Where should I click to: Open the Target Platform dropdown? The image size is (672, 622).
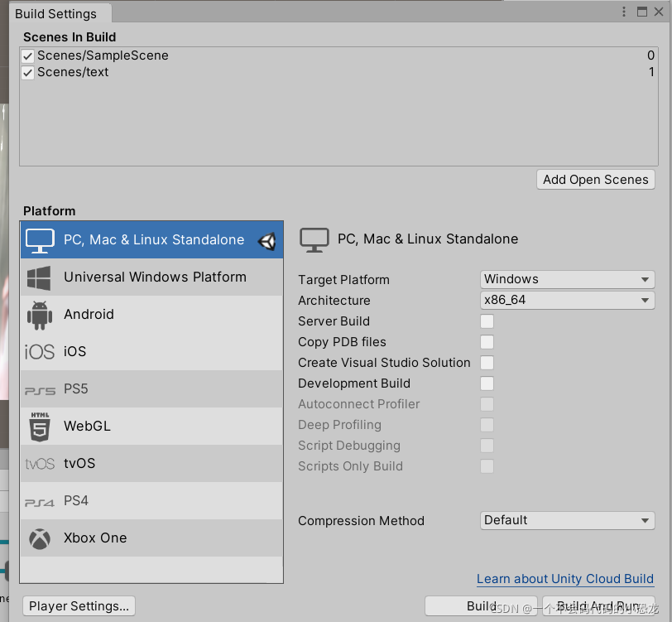point(568,279)
